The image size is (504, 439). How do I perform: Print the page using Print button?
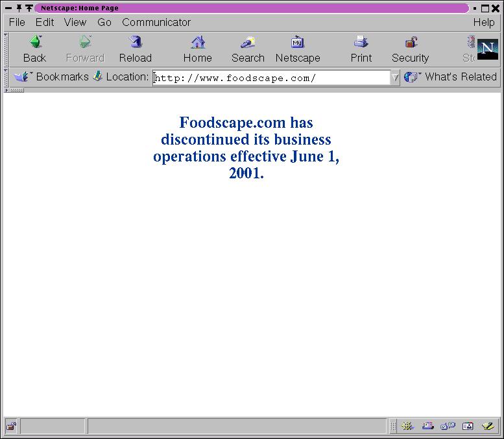point(361,49)
